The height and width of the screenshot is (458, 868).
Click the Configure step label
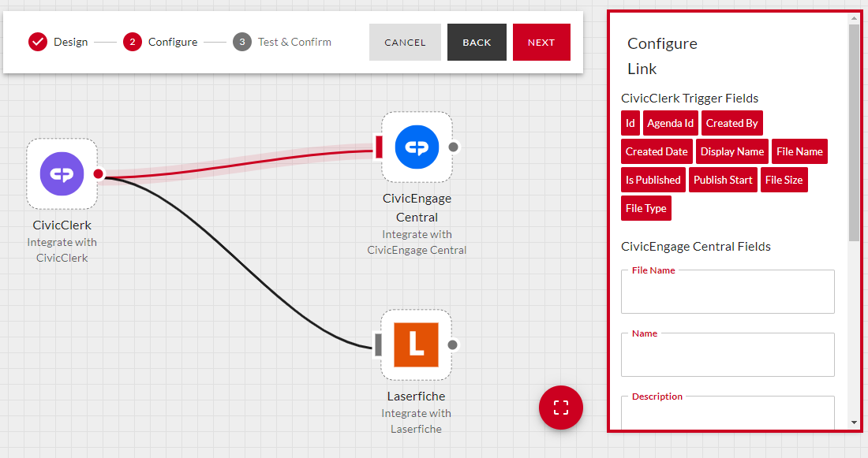tap(173, 42)
